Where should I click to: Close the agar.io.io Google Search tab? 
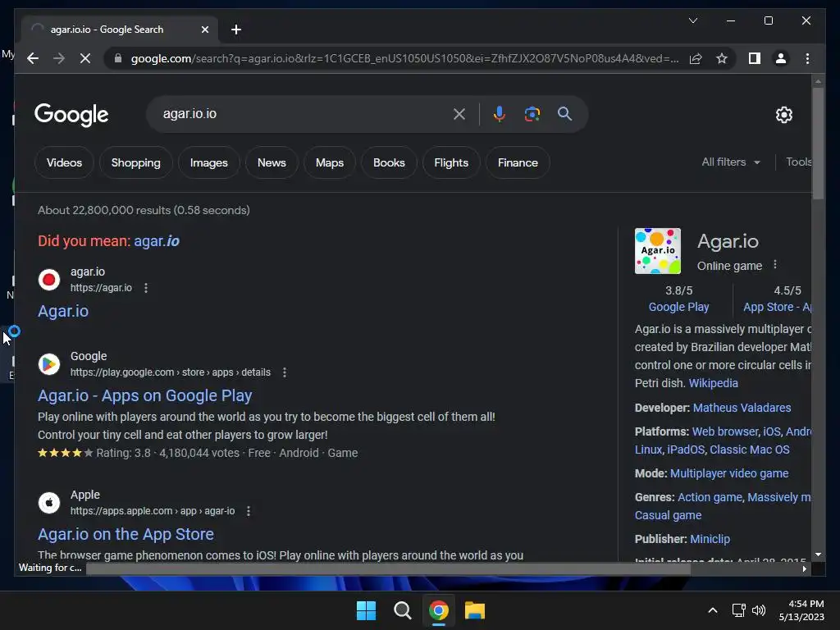(x=204, y=30)
